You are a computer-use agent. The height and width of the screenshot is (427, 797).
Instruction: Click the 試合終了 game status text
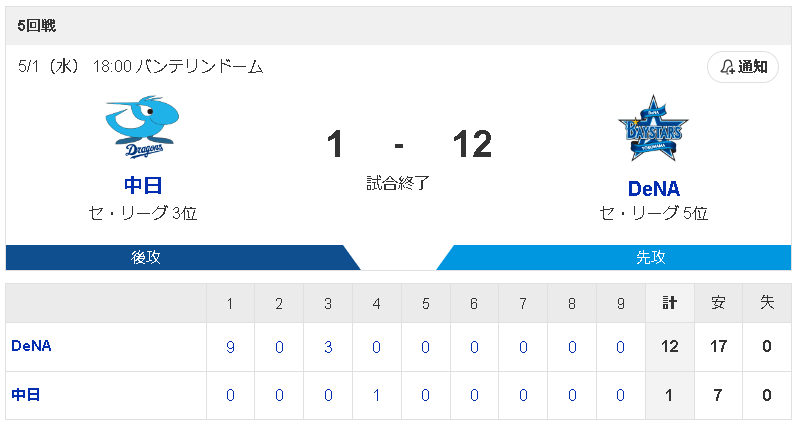(398, 183)
